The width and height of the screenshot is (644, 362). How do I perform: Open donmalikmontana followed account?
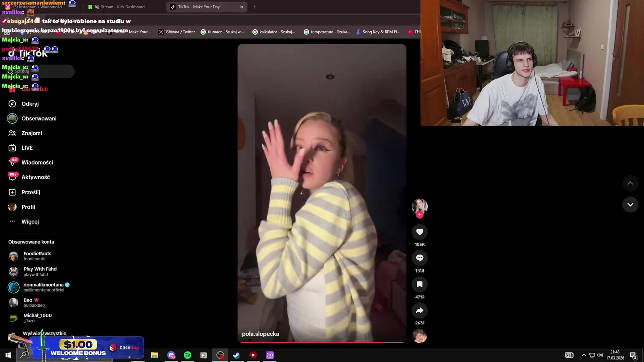coord(38,287)
